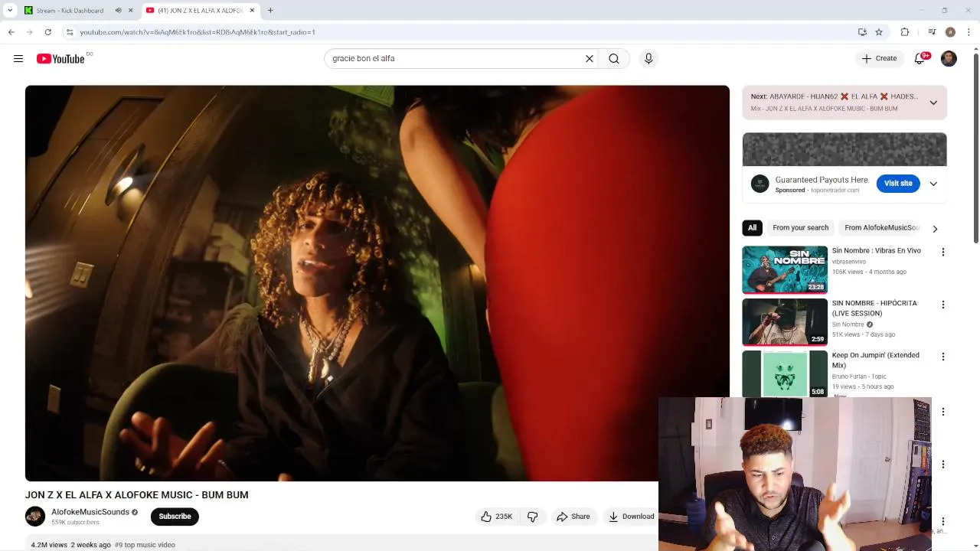Open Keep On Jumpin' thumbnail
Viewport: 980px width, 551px height.
(x=785, y=373)
